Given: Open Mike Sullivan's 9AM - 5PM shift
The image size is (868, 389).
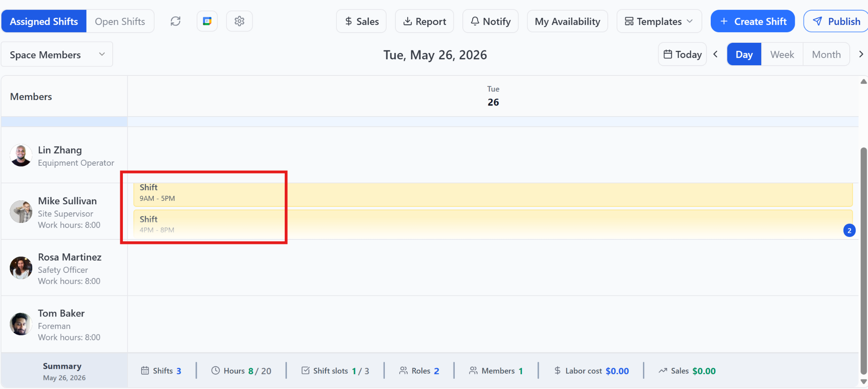Looking at the screenshot, I should [x=493, y=194].
